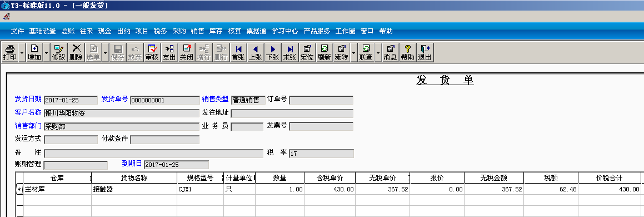Open the 票据通 menu
The image size is (644, 217).
pos(256,31)
